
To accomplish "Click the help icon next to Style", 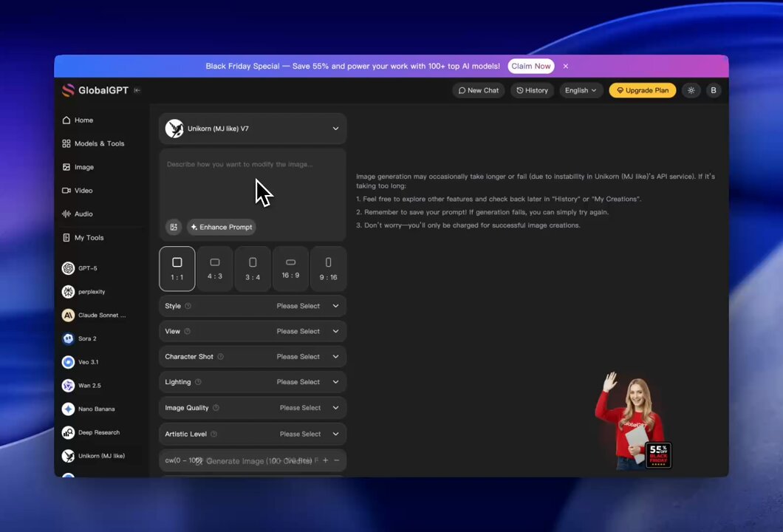I will 188,306.
